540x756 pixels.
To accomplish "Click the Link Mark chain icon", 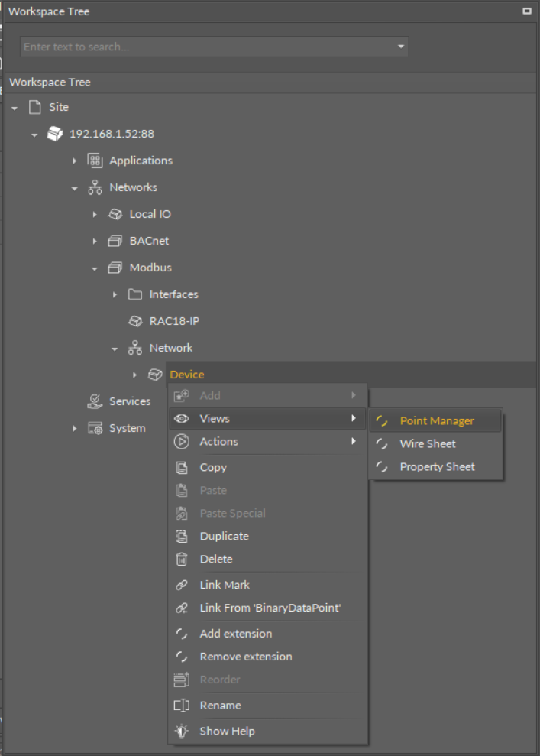I will point(182,585).
